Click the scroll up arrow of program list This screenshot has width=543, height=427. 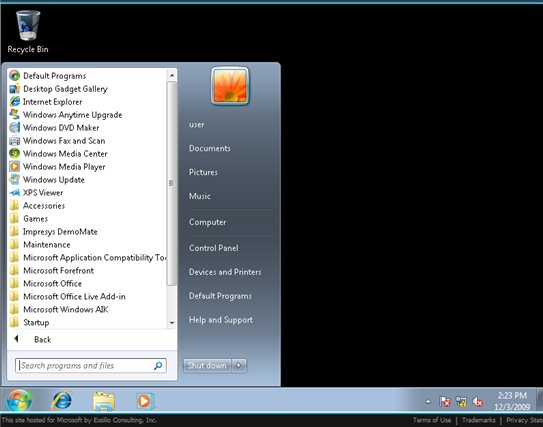[x=172, y=75]
